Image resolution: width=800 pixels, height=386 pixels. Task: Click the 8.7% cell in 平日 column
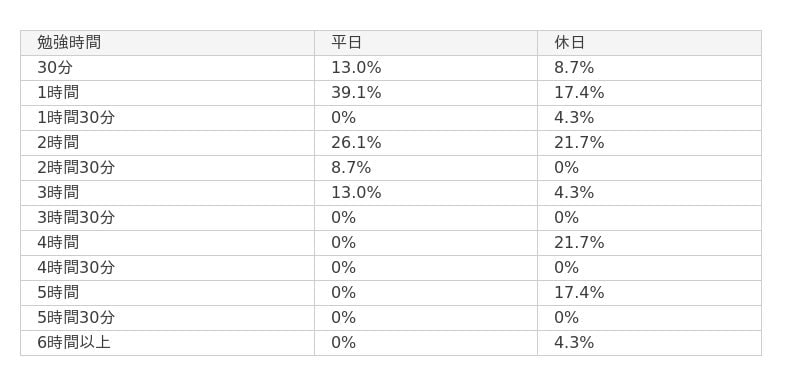coord(351,168)
